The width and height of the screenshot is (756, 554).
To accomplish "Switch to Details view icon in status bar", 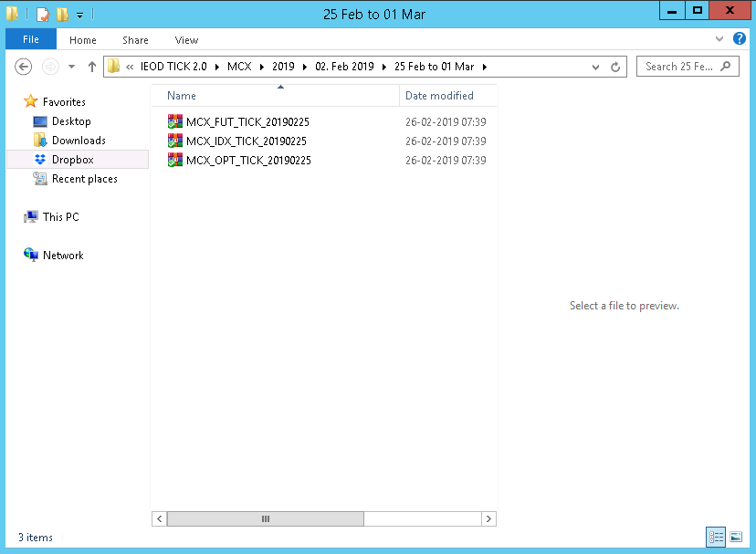I will click(716, 537).
